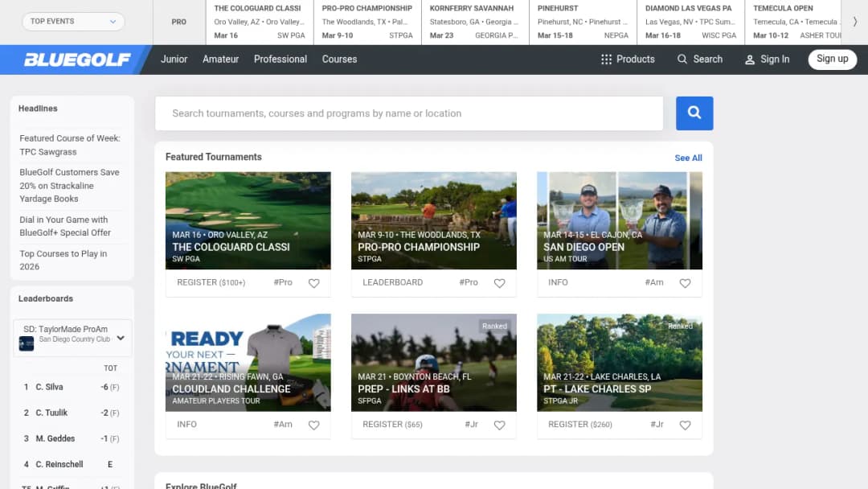Select Kornferry Savannah in top events bar

tap(475, 22)
